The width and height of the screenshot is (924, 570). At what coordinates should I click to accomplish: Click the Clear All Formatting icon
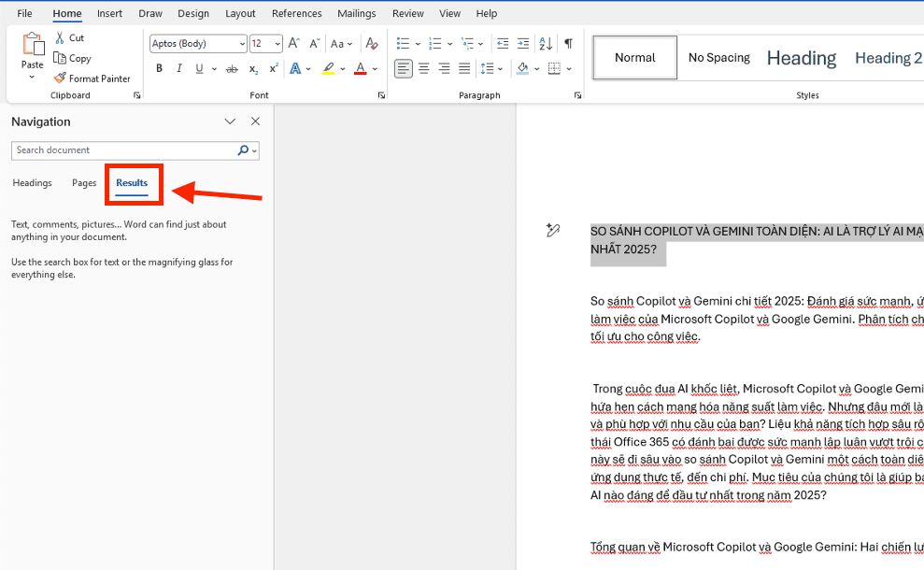click(372, 44)
